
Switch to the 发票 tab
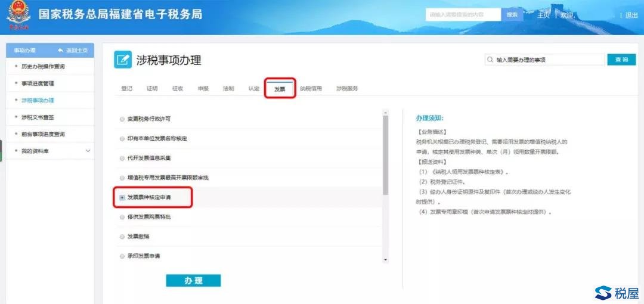tap(280, 89)
